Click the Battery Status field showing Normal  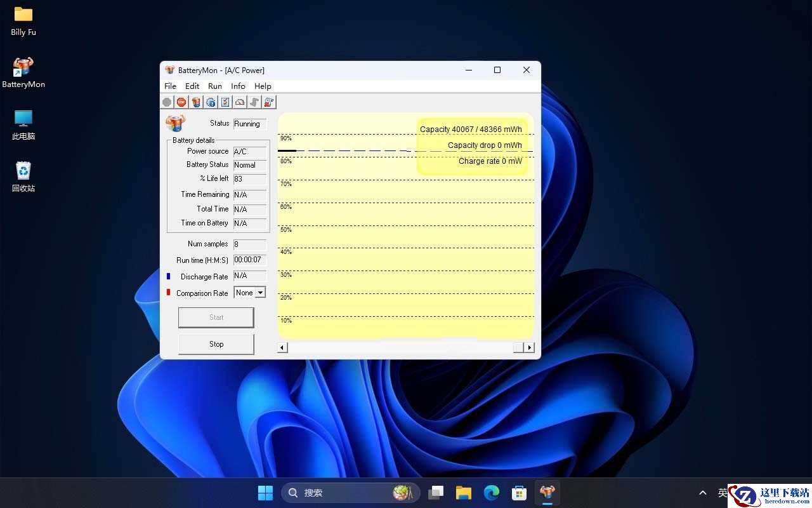tap(250, 165)
